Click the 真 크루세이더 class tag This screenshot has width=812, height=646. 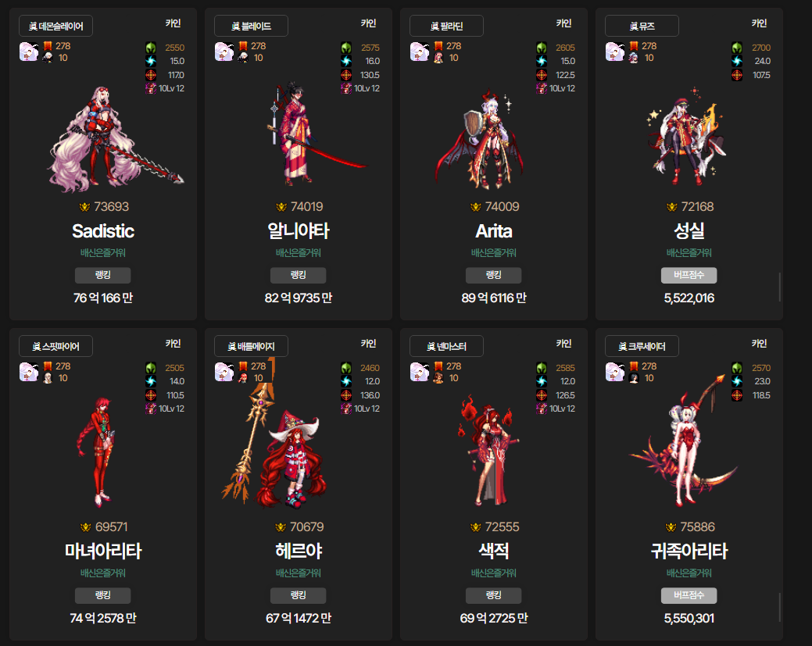point(642,346)
